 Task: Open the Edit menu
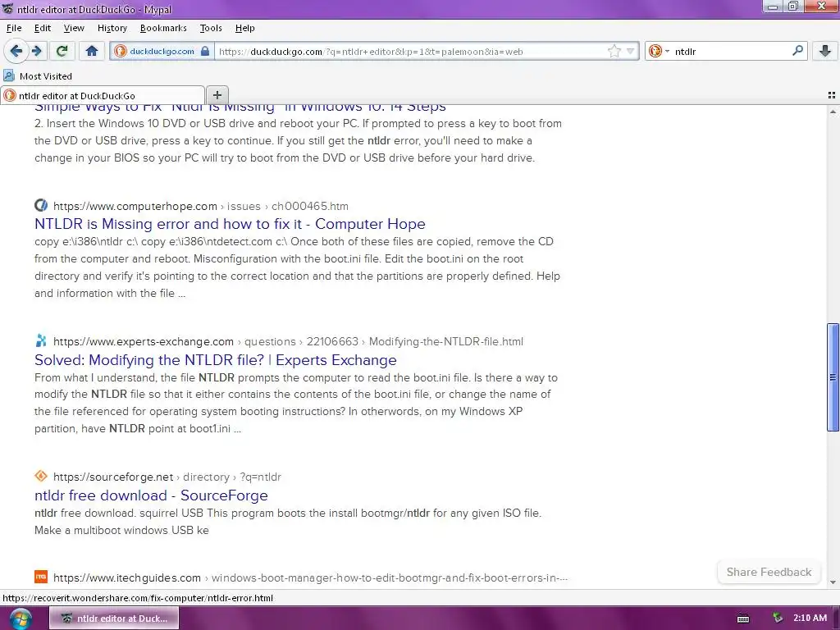[x=43, y=28]
